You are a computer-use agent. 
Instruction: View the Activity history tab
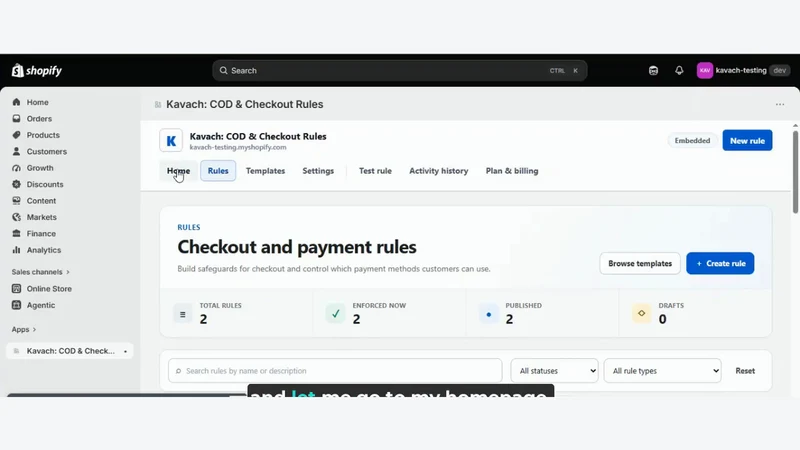pos(438,171)
